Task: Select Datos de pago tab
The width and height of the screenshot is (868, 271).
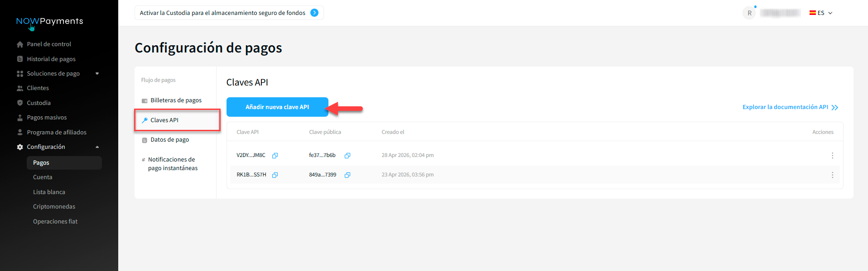Action: (x=169, y=140)
